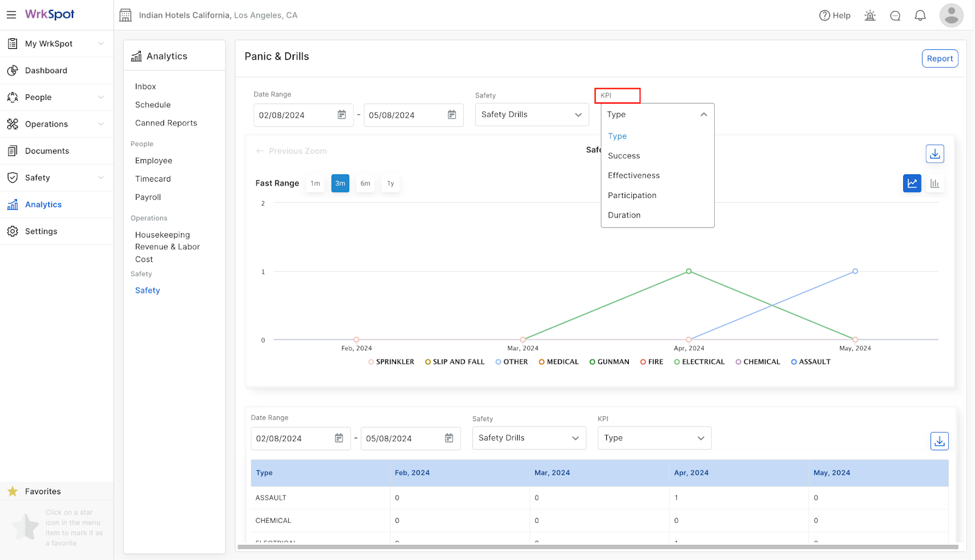Open the table Safety Drills dropdown

529,438
